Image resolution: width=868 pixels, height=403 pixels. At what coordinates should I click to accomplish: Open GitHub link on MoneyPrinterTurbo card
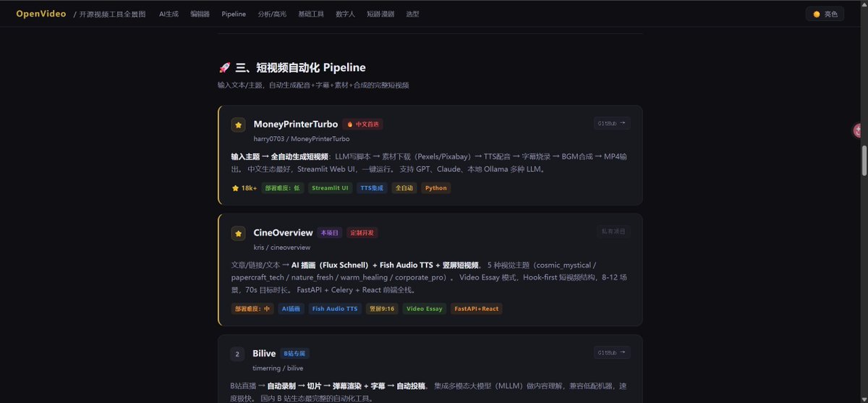pyautogui.click(x=612, y=123)
